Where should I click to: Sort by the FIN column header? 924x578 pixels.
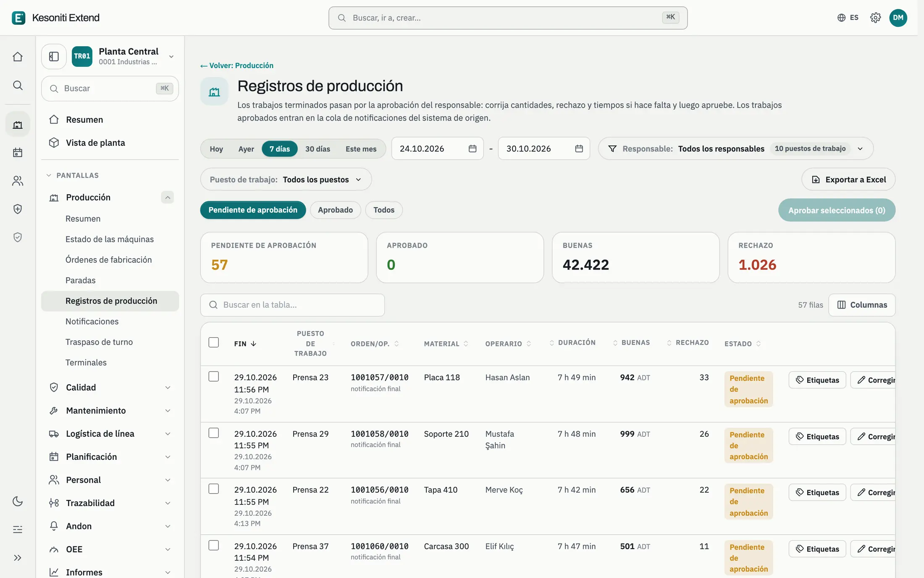245,343
